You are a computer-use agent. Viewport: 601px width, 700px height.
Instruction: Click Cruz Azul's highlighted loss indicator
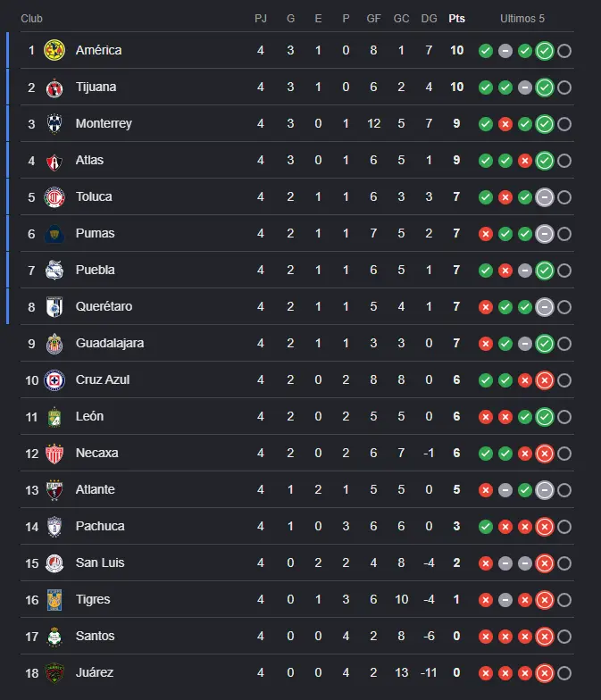click(545, 380)
